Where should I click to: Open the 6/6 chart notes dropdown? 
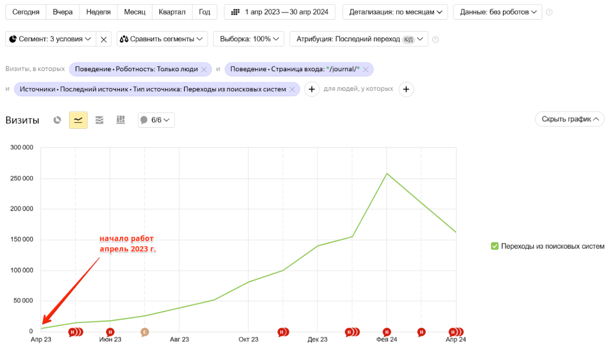(x=156, y=120)
